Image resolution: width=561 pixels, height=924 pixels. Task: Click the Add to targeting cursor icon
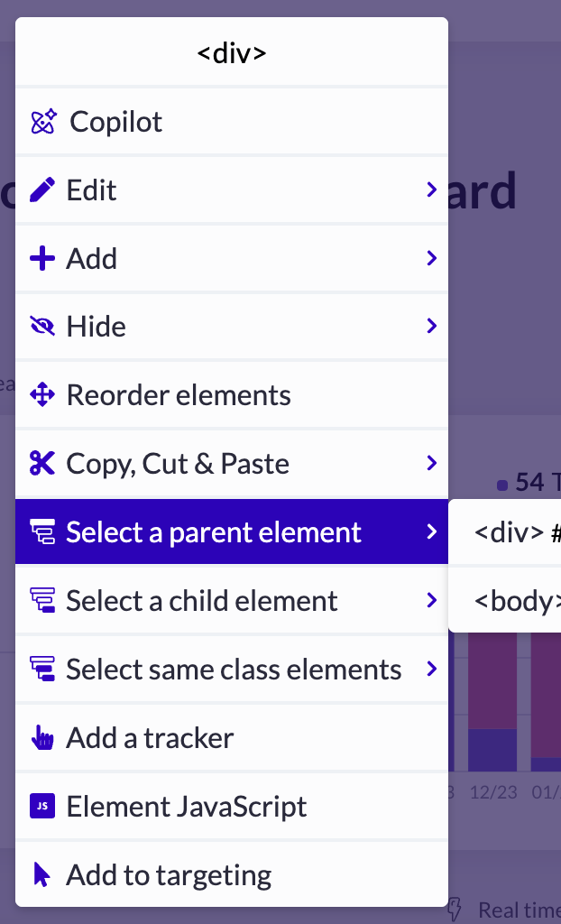pyautogui.click(x=41, y=874)
